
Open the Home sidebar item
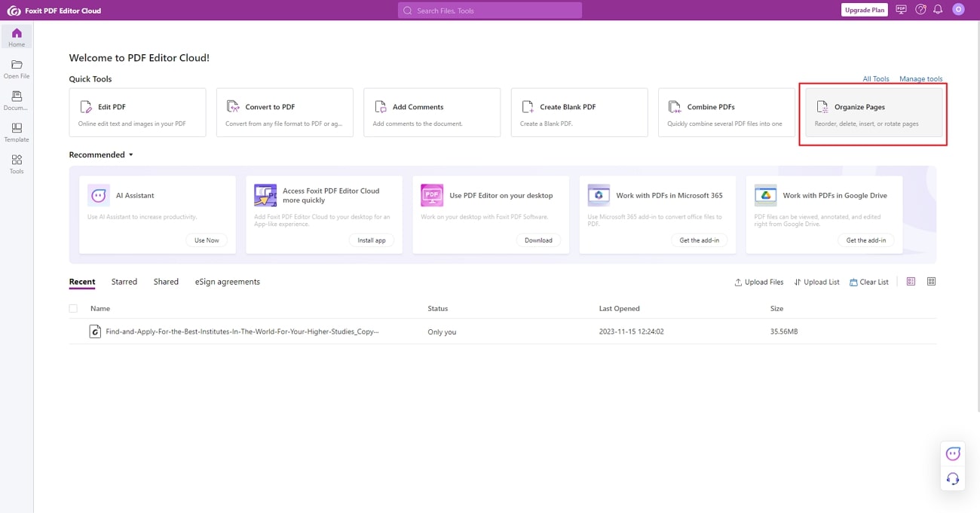tap(17, 37)
